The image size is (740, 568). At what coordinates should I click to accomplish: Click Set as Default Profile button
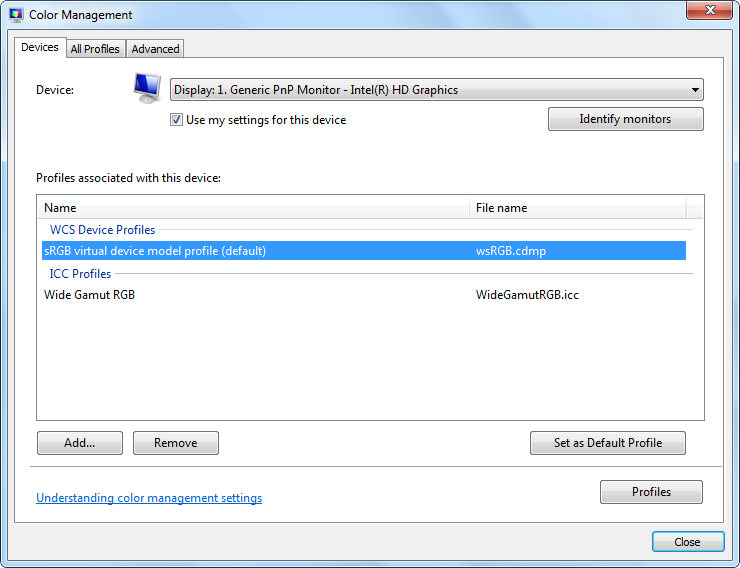click(x=608, y=443)
